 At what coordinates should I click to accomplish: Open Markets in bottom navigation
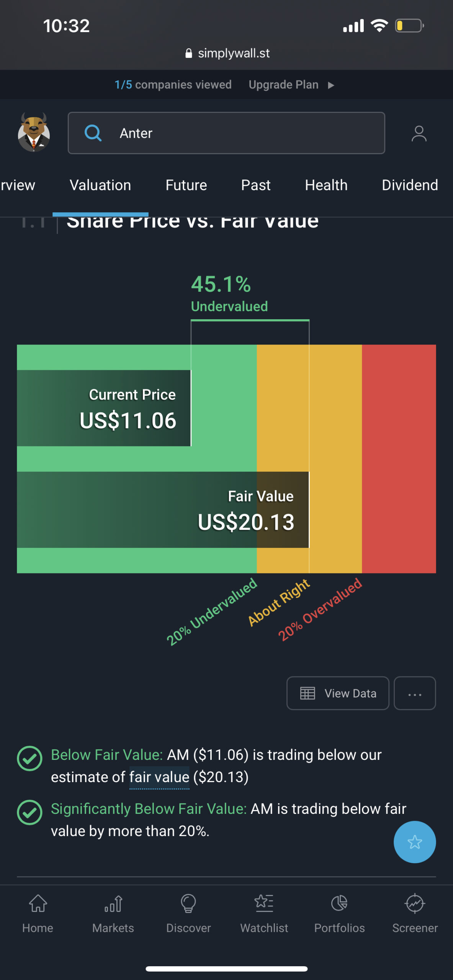click(x=113, y=913)
